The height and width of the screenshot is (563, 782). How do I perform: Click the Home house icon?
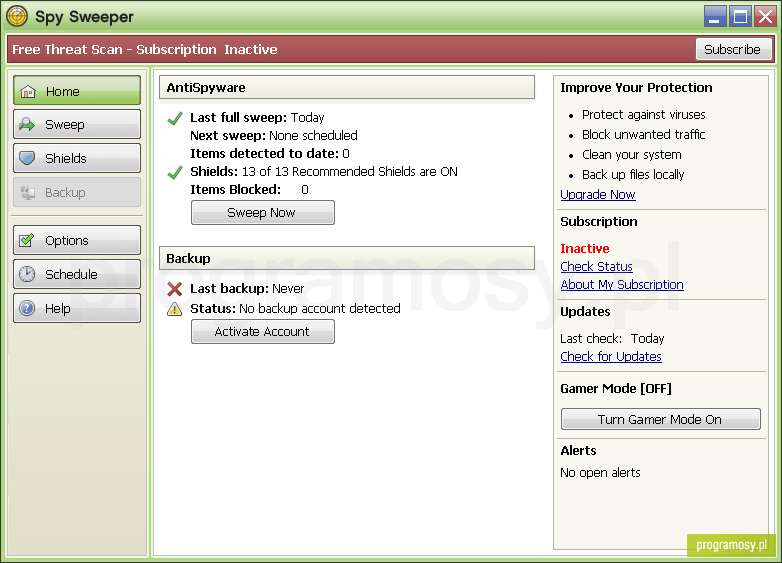28,92
